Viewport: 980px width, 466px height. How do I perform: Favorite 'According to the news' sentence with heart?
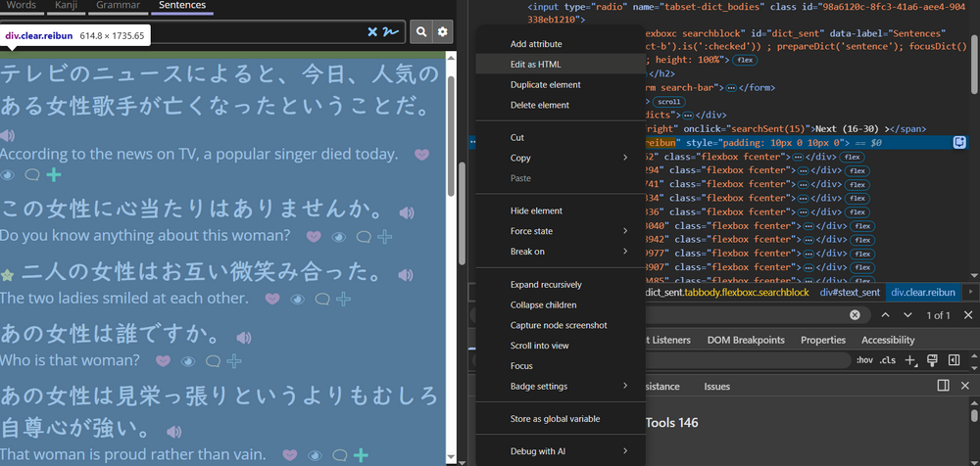coord(421,155)
